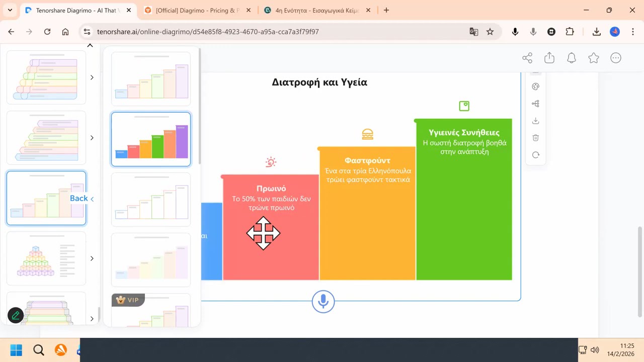Select the pastel staircase variant thumbnail
The width and height of the screenshot is (644, 362).
151,78
